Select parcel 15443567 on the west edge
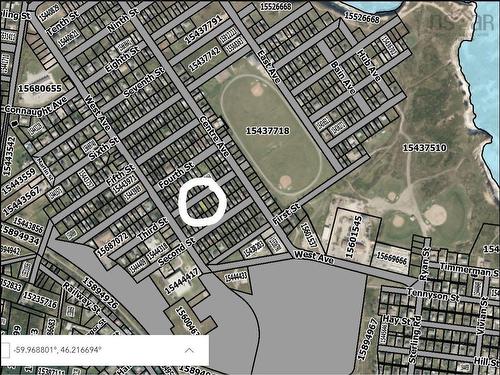Image resolution: width=500 pixels, height=375 pixels. point(21,201)
